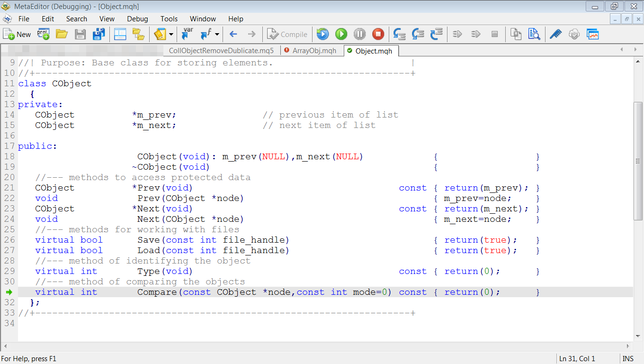The width and height of the screenshot is (644, 364).
Task: Open find in files magnifier icon
Action: pos(535,34)
